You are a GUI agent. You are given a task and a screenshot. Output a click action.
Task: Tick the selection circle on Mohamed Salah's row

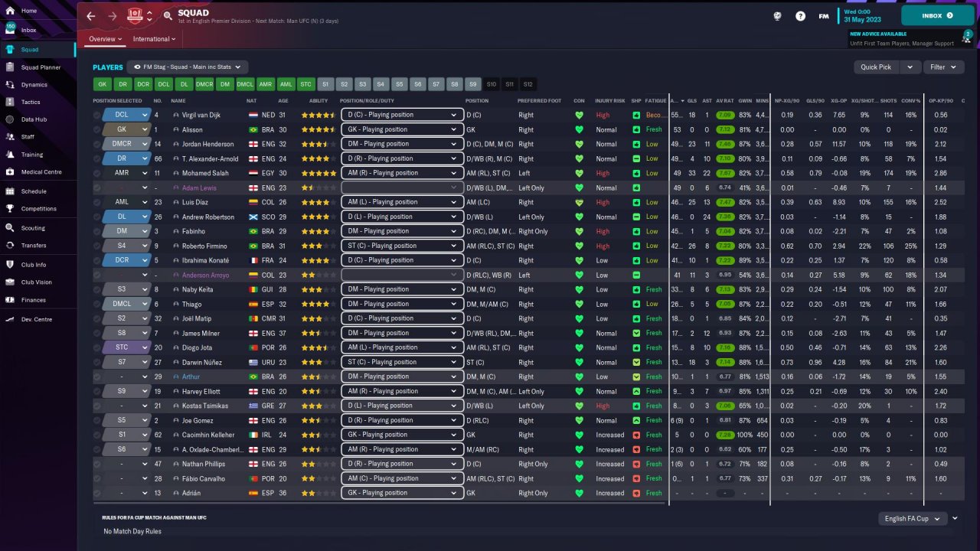point(96,173)
